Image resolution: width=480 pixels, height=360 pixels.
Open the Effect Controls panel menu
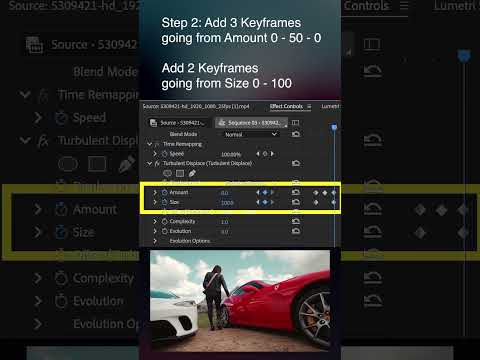[309, 106]
